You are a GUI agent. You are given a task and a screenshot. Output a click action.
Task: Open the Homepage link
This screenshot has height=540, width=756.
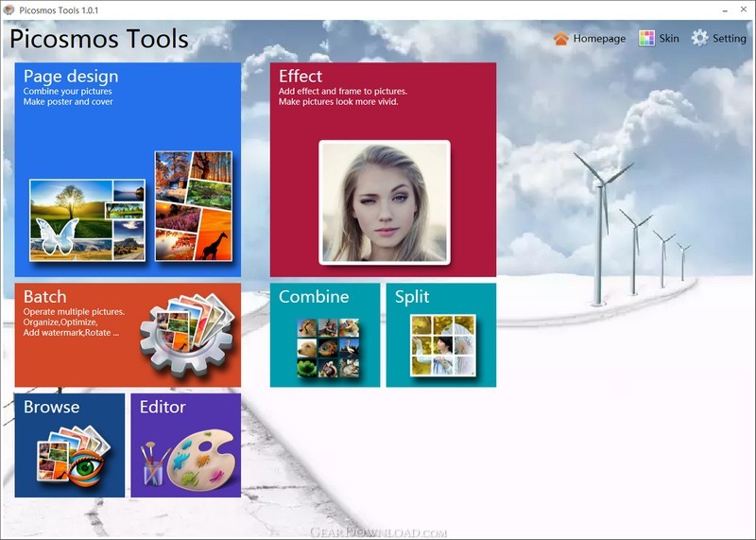(x=599, y=39)
